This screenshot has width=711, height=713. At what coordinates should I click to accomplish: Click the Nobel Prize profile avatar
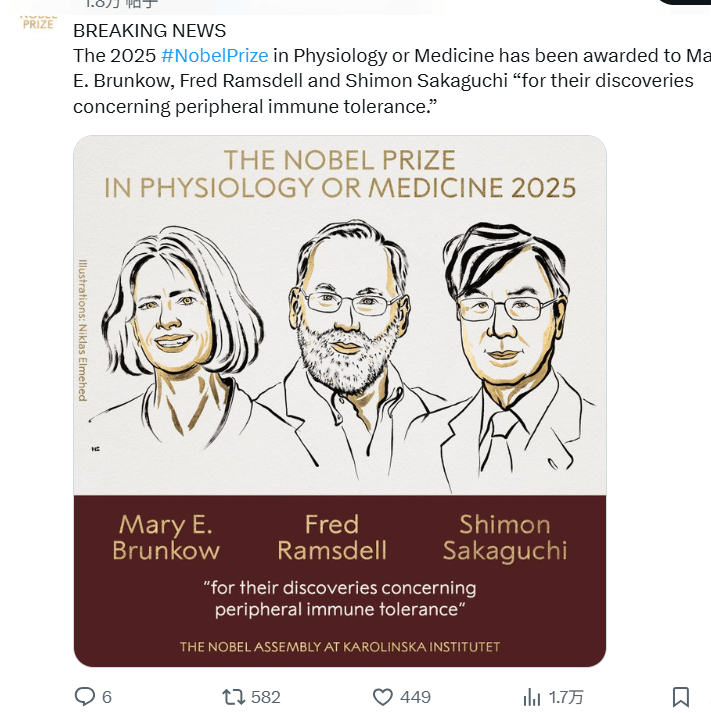(x=39, y=20)
